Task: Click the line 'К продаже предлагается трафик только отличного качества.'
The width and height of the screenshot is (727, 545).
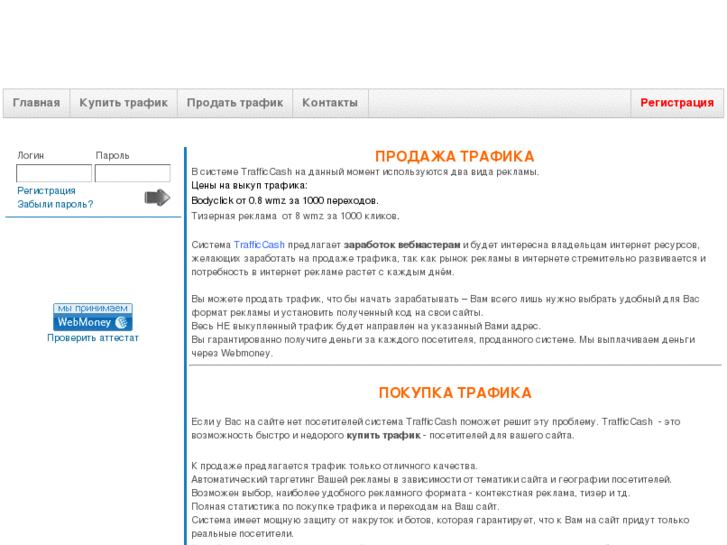Action: coord(334,466)
